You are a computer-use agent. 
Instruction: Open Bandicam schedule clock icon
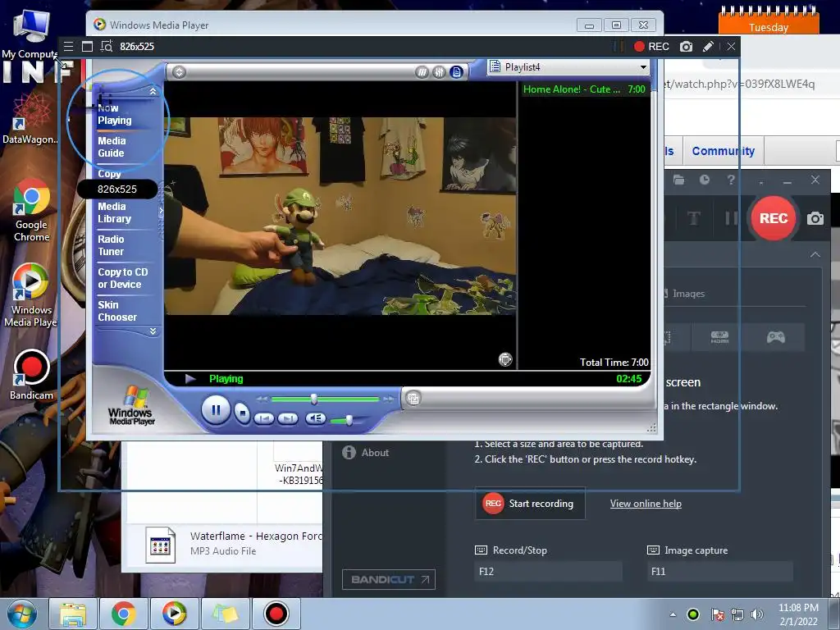pos(705,180)
